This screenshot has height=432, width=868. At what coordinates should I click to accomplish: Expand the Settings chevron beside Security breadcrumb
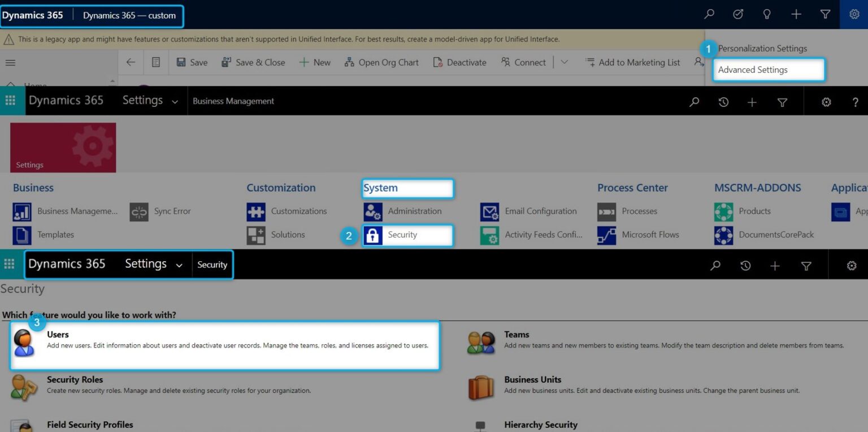tap(180, 265)
